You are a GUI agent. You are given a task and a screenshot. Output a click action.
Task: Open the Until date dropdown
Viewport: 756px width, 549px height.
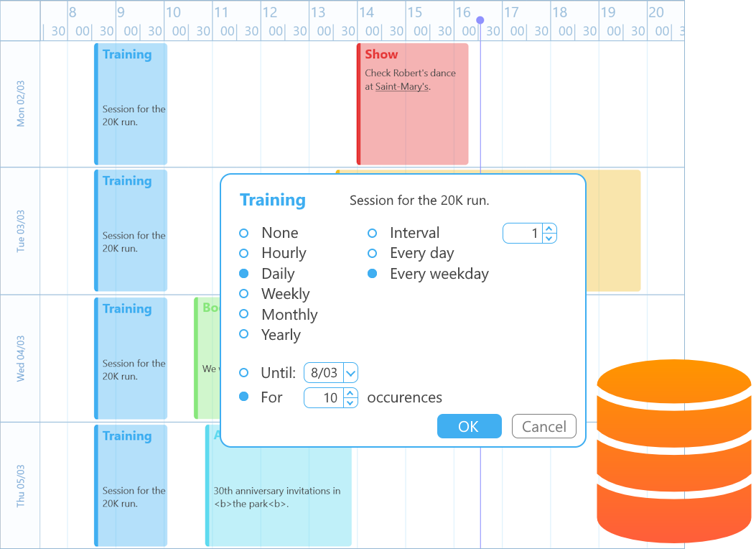[350, 373]
